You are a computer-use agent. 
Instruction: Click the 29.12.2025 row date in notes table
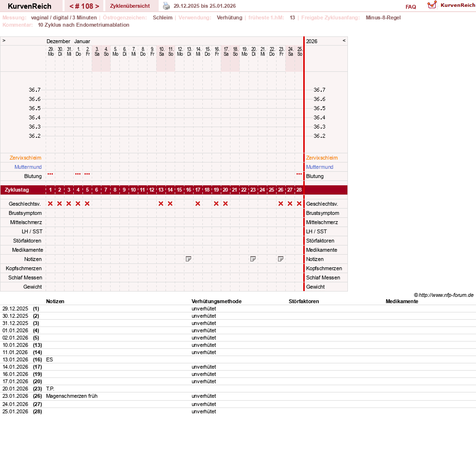[x=15, y=309]
